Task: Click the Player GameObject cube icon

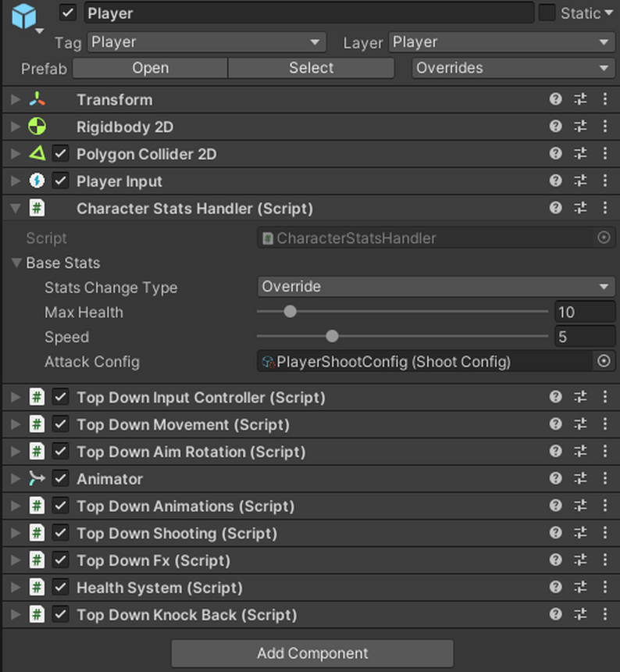Action: coord(24,16)
